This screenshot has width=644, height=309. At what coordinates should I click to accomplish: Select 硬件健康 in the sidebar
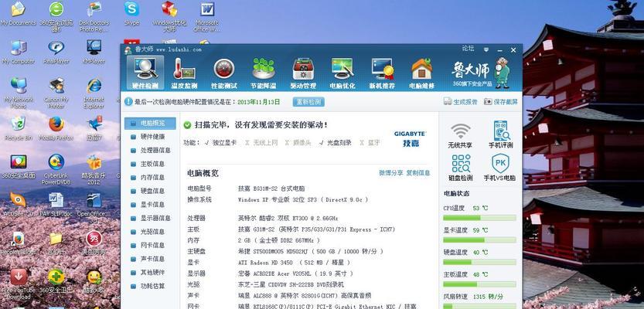coord(150,137)
